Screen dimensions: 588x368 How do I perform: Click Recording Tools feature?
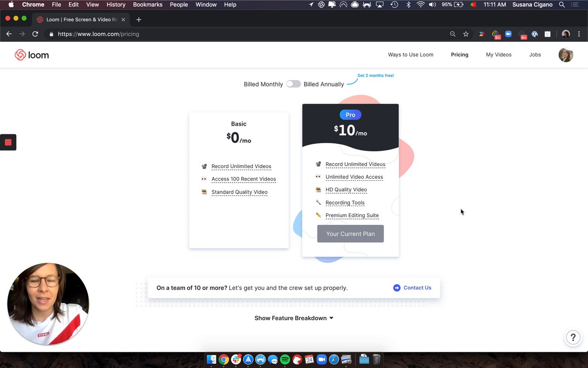pyautogui.click(x=345, y=203)
